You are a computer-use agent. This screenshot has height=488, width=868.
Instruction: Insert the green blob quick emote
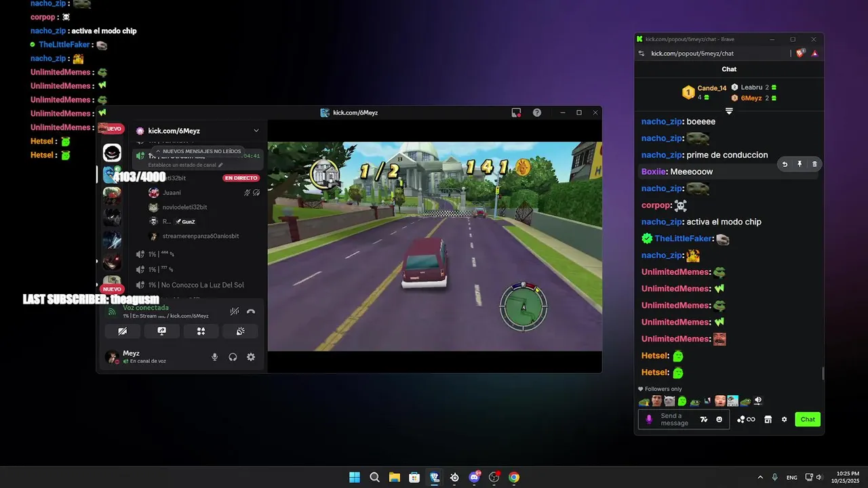[682, 401]
